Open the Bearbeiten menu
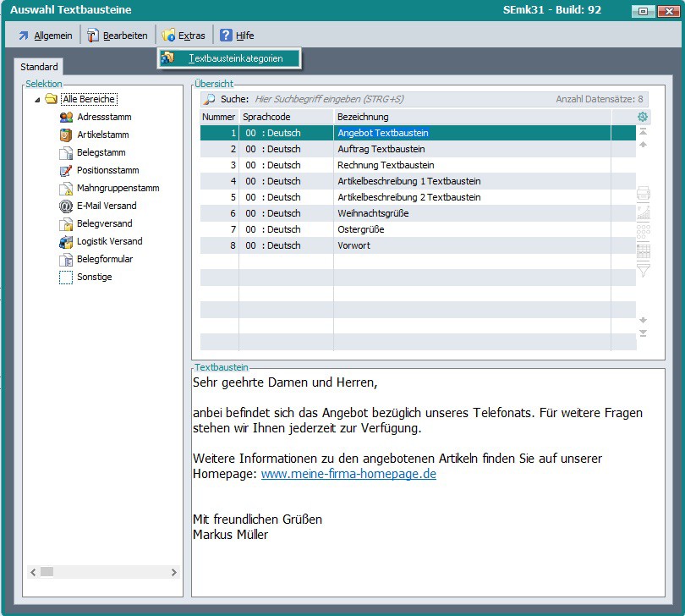The width and height of the screenshot is (685, 616). point(118,36)
